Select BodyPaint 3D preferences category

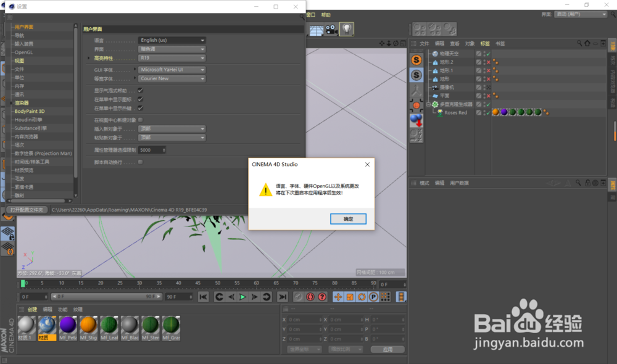pos(30,112)
